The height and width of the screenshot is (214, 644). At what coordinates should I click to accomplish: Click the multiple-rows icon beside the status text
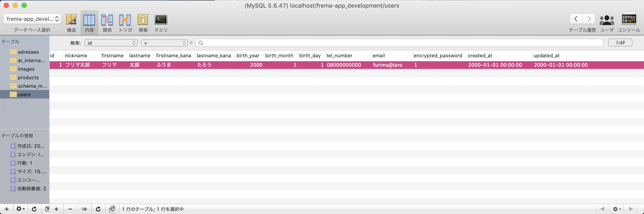[112, 209]
